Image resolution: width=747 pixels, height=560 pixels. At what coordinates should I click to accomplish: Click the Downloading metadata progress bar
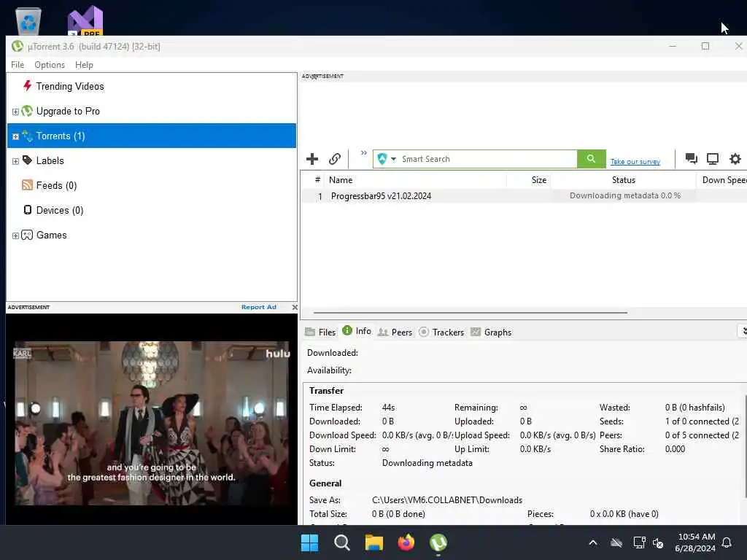pyautogui.click(x=624, y=195)
